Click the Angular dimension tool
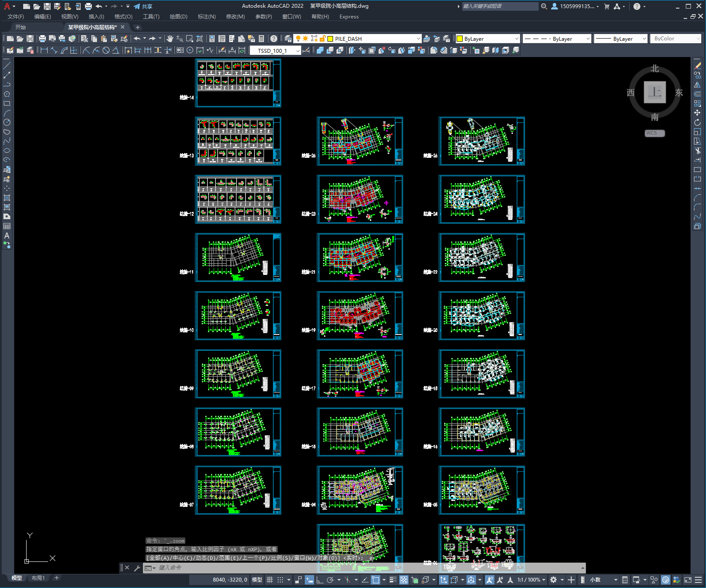This screenshot has width=706, height=588. coord(115,50)
